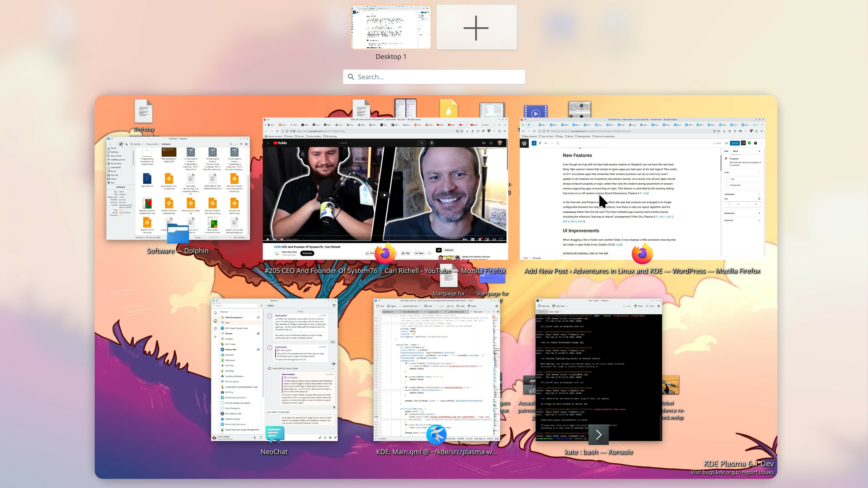The height and width of the screenshot is (488, 868).
Task: Click the notifications bell in NeoChat's sidebar
Action: (x=215, y=312)
